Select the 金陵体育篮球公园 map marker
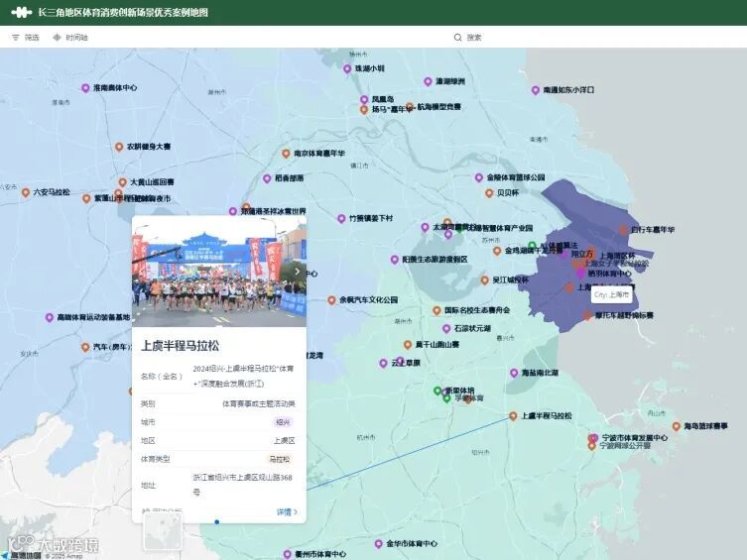The height and width of the screenshot is (560, 747). 479,178
